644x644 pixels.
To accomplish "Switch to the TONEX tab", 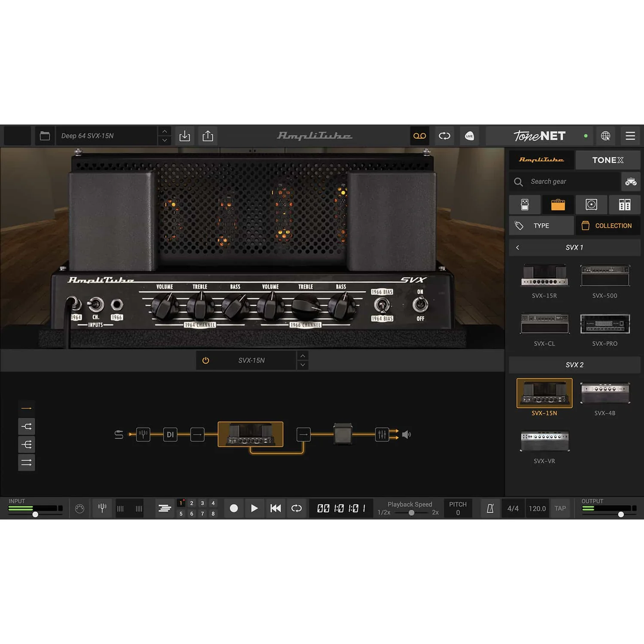I will tap(608, 160).
